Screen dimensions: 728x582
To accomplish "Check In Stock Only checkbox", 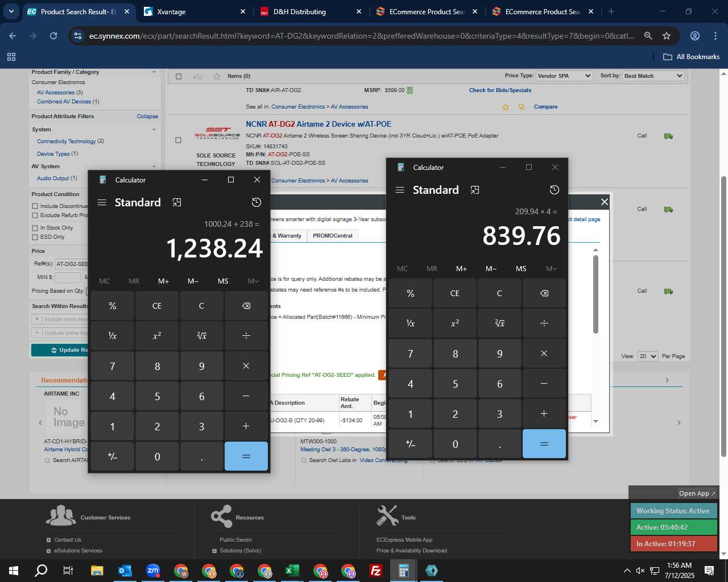I will [x=35, y=228].
